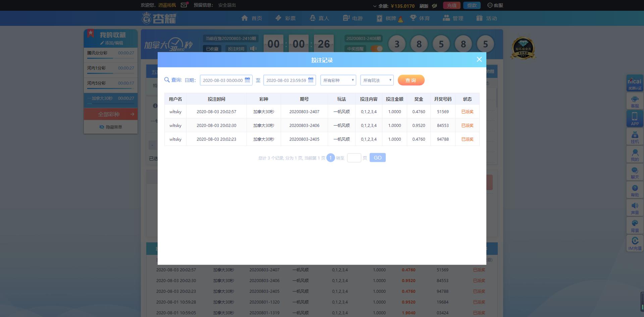The image size is (644, 317).
Task: Click the orange 查询 button
Action: (x=411, y=80)
